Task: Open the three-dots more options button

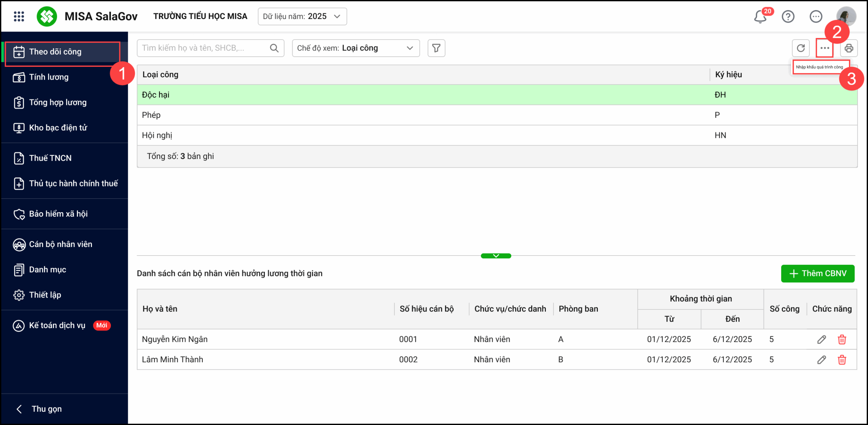Action: click(x=825, y=48)
